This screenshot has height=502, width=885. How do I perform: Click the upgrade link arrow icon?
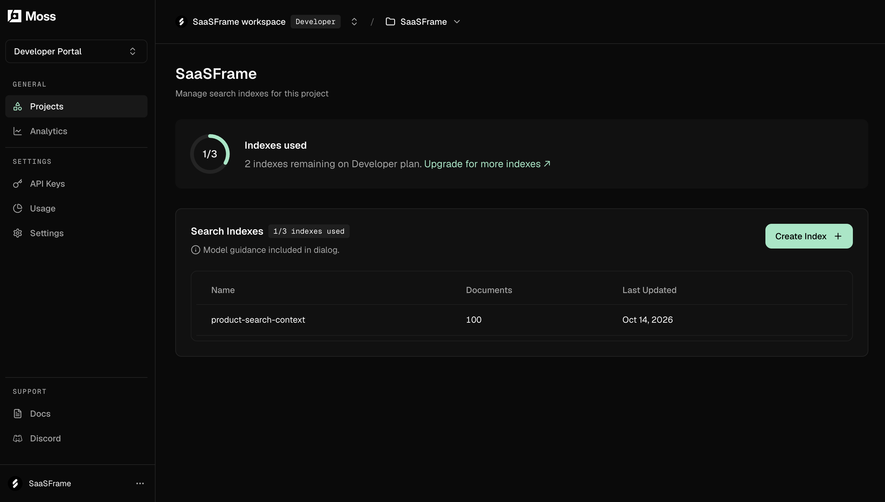(547, 164)
